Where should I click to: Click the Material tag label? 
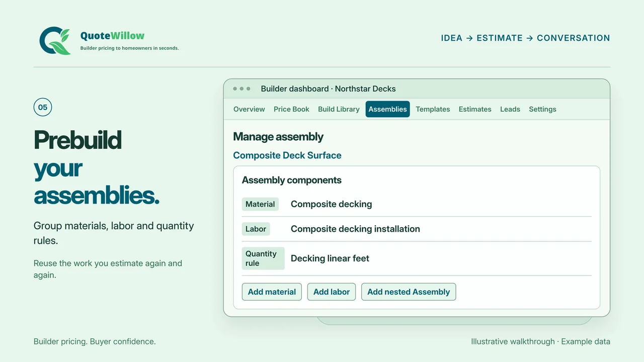[x=260, y=204]
